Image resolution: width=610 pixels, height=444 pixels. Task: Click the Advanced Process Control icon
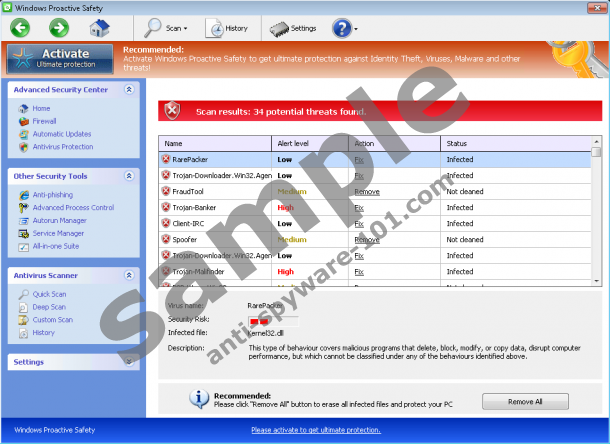click(23, 208)
